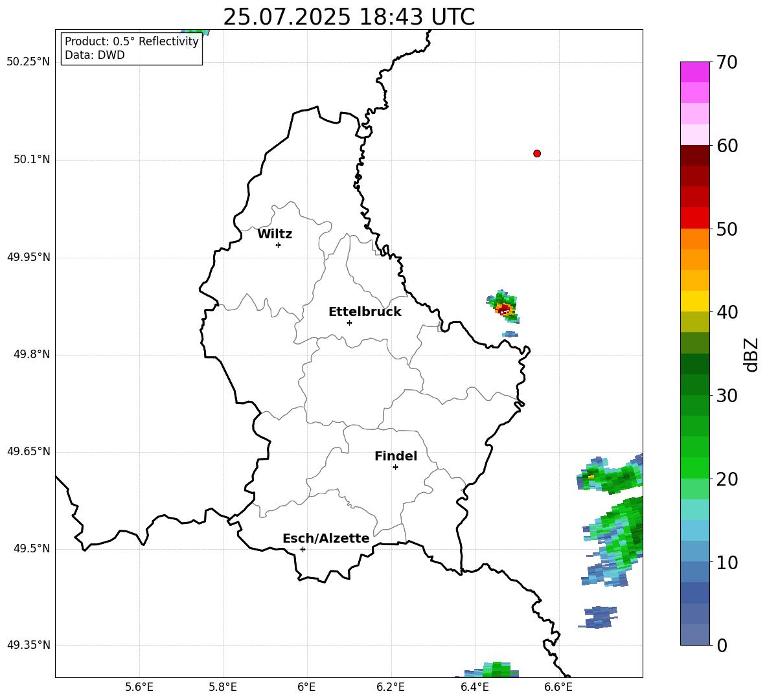This screenshot has height=700, width=767.
Task: Click the 60 value on the colorbar
Action: (727, 146)
